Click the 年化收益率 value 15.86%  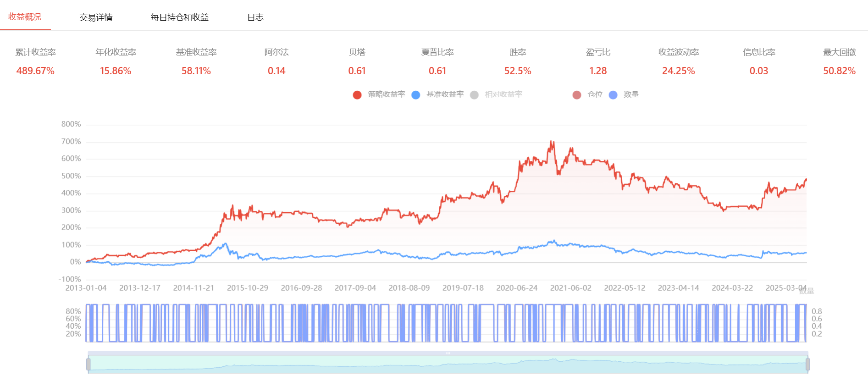[116, 71]
